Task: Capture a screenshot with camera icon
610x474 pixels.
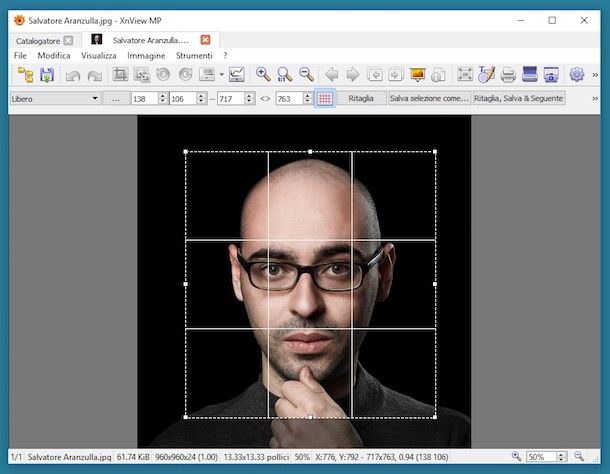Action: 551,74
